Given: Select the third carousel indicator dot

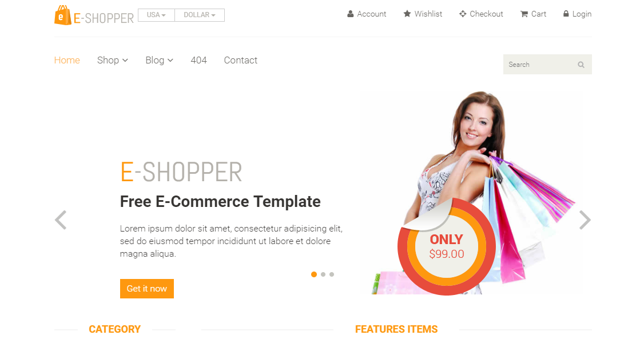Looking at the screenshot, I should [x=332, y=274].
